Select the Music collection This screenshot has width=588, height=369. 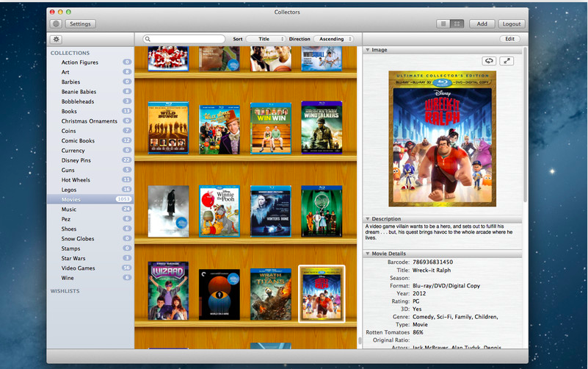pos(90,209)
